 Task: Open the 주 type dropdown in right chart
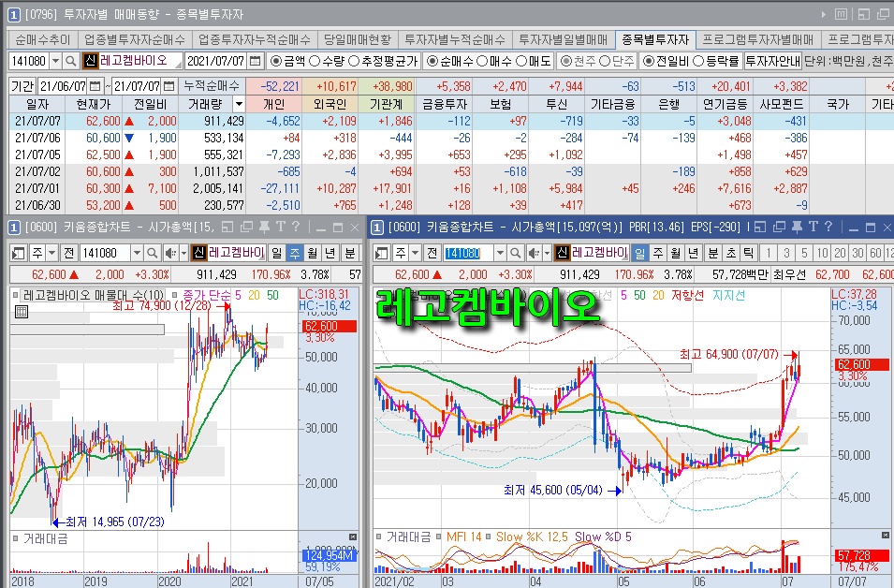415,253
